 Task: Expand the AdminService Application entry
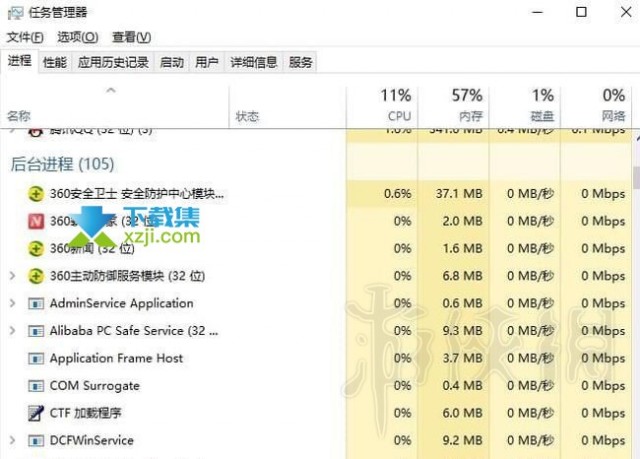[x=13, y=304]
